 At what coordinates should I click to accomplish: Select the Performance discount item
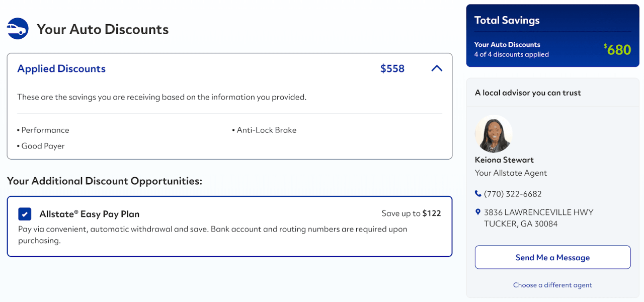(x=45, y=130)
